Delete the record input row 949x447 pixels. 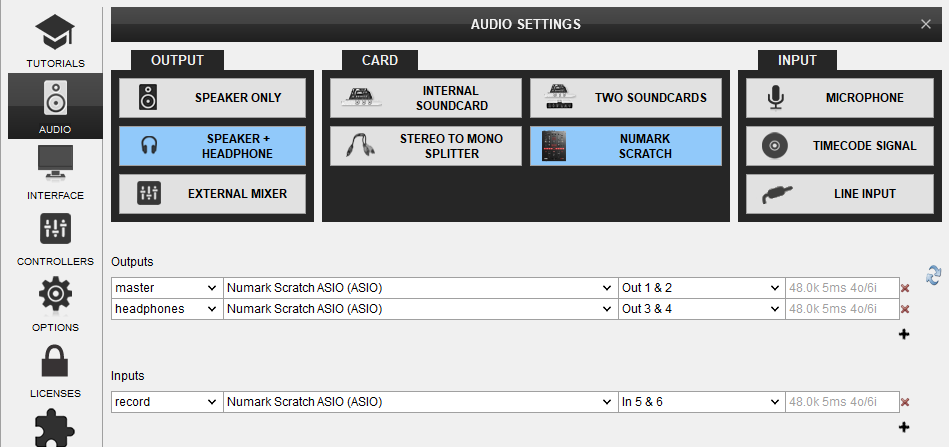pos(905,402)
